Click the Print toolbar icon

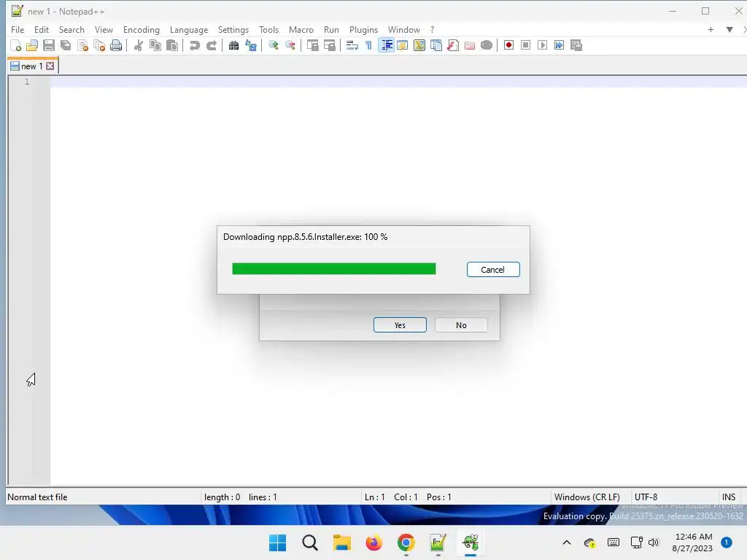[116, 45]
